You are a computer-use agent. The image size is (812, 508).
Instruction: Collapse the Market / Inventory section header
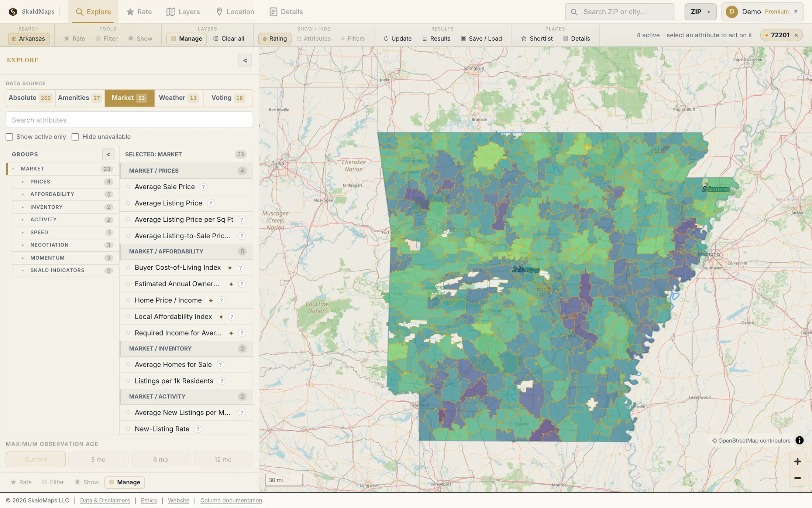[186, 349]
